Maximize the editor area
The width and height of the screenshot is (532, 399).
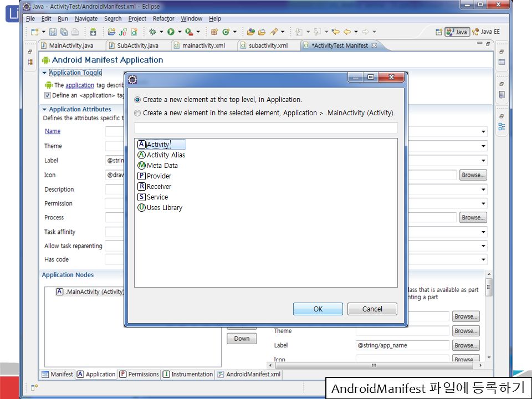tap(488, 43)
